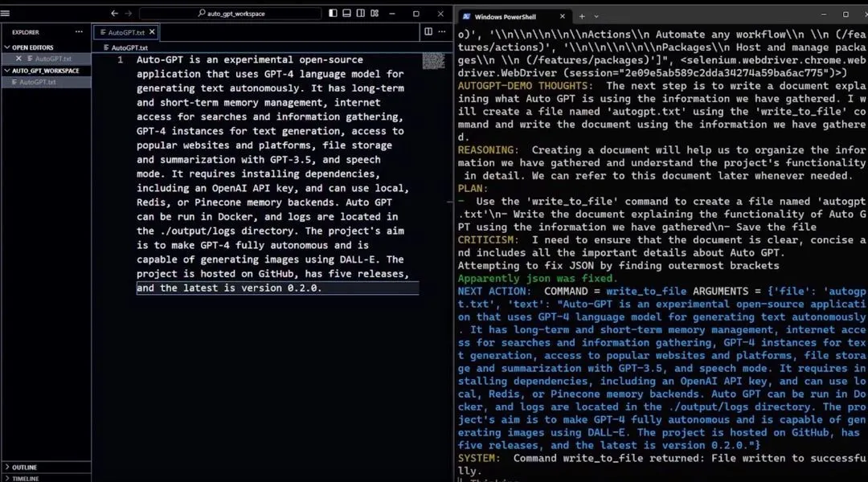Select the Windows PowerShell terminal tab
The image size is (868, 482).
[513, 17]
